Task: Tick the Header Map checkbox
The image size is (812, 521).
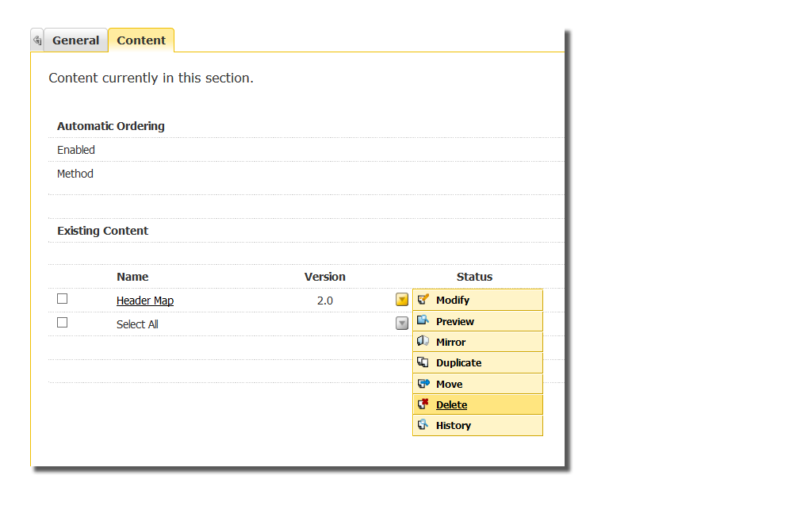Action: [x=63, y=299]
